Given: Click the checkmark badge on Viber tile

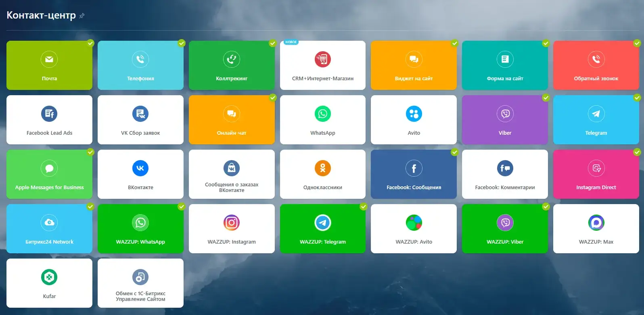Looking at the screenshot, I should 546,98.
